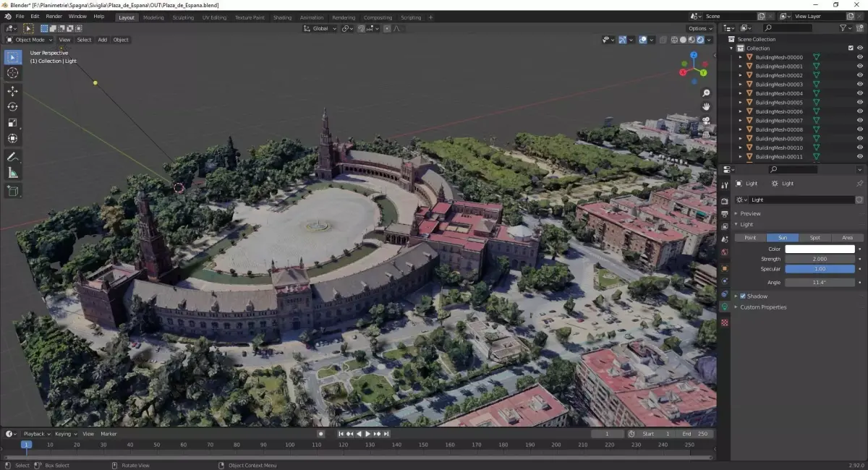Open the Physics properties tab
The height and width of the screenshot is (470, 868).
click(725, 281)
